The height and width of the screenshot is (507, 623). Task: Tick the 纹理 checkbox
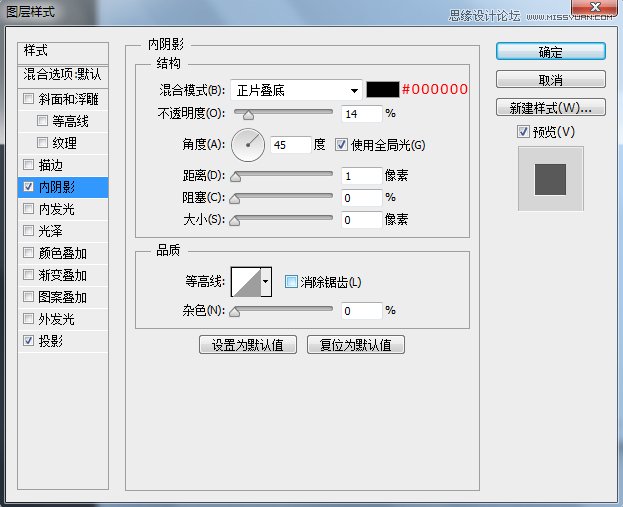tap(42, 142)
